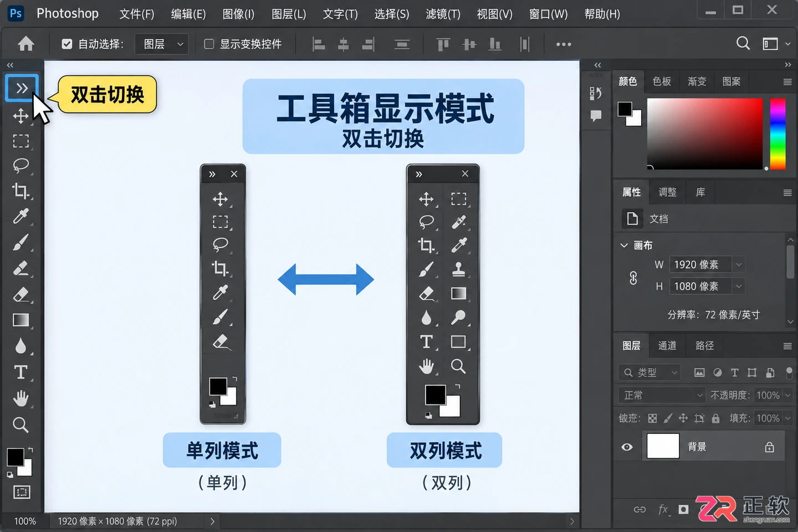Toggle the Quick Mask mode icon

pyautogui.click(x=22, y=492)
